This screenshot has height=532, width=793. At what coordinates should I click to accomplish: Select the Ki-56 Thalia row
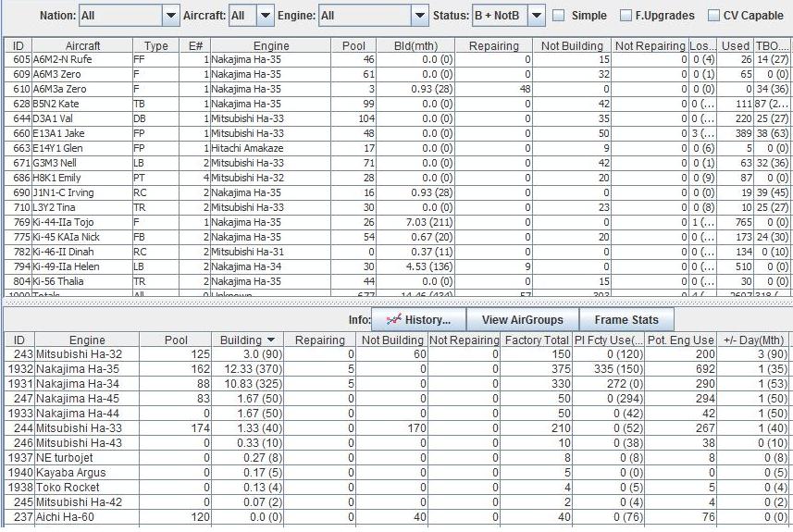coord(397,281)
